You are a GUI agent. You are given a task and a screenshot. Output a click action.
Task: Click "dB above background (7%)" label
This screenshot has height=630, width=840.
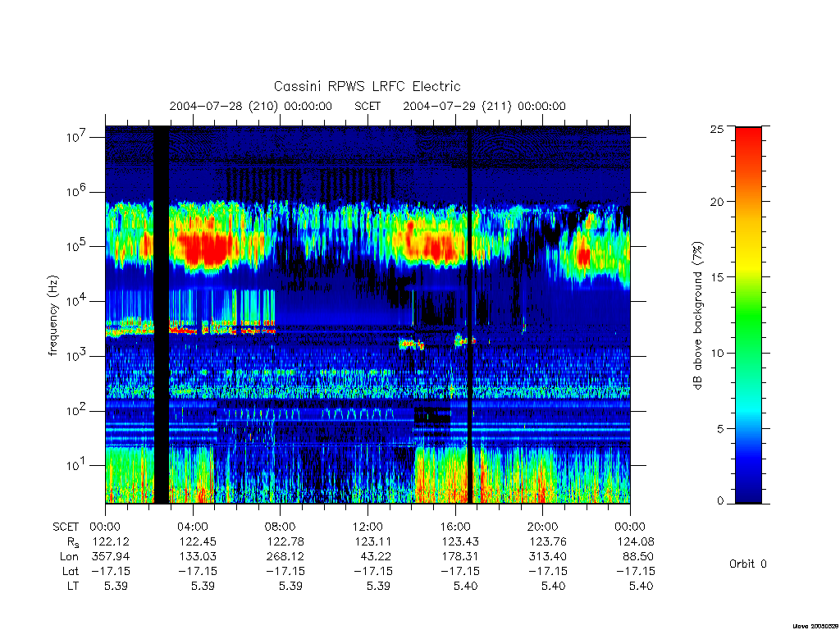(x=697, y=315)
